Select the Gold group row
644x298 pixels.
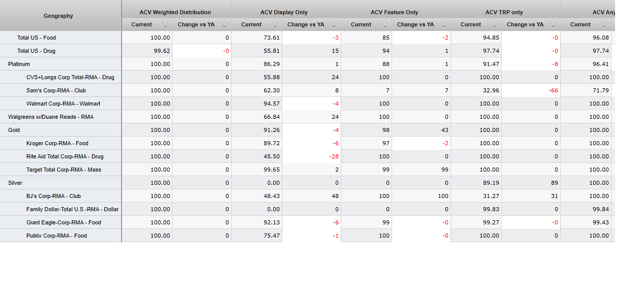[14, 130]
